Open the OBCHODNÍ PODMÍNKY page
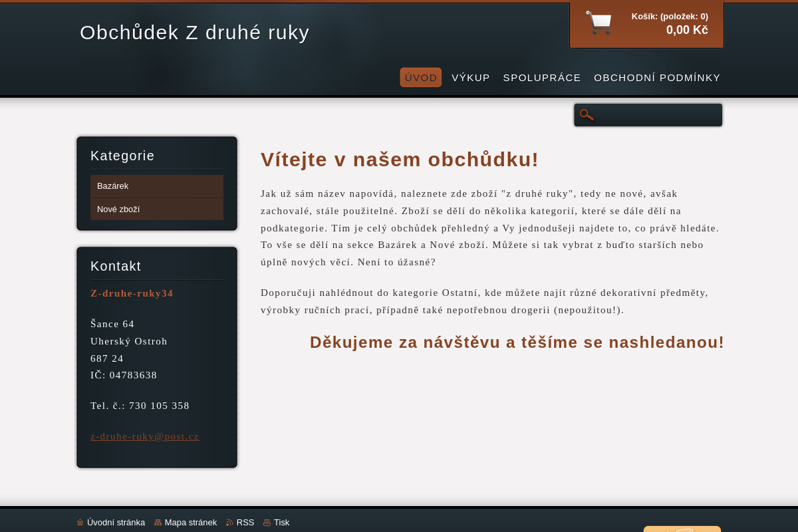Image resolution: width=798 pixels, height=532 pixels. [x=657, y=78]
